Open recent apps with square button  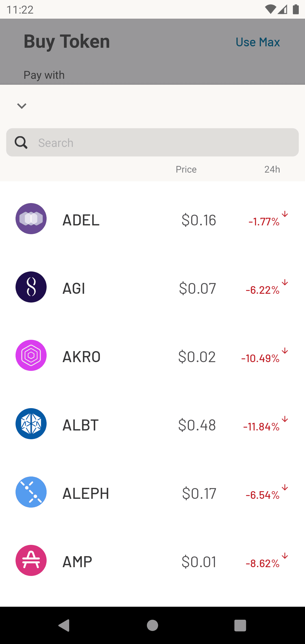point(240,625)
